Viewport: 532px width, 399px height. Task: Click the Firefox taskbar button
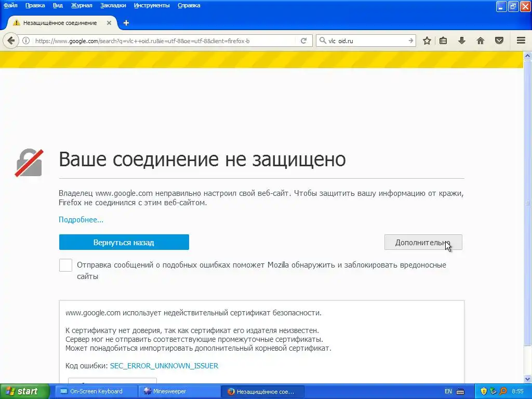point(262,391)
